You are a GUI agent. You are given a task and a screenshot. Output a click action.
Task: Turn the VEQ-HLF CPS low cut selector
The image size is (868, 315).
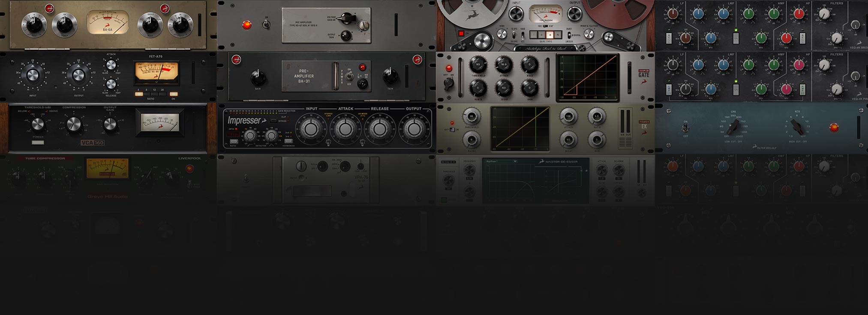point(733,127)
